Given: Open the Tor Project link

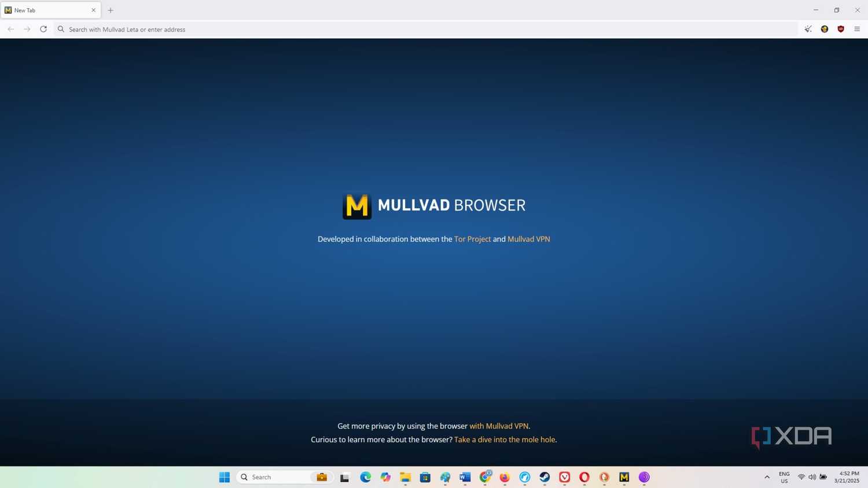Looking at the screenshot, I should pyautogui.click(x=472, y=239).
